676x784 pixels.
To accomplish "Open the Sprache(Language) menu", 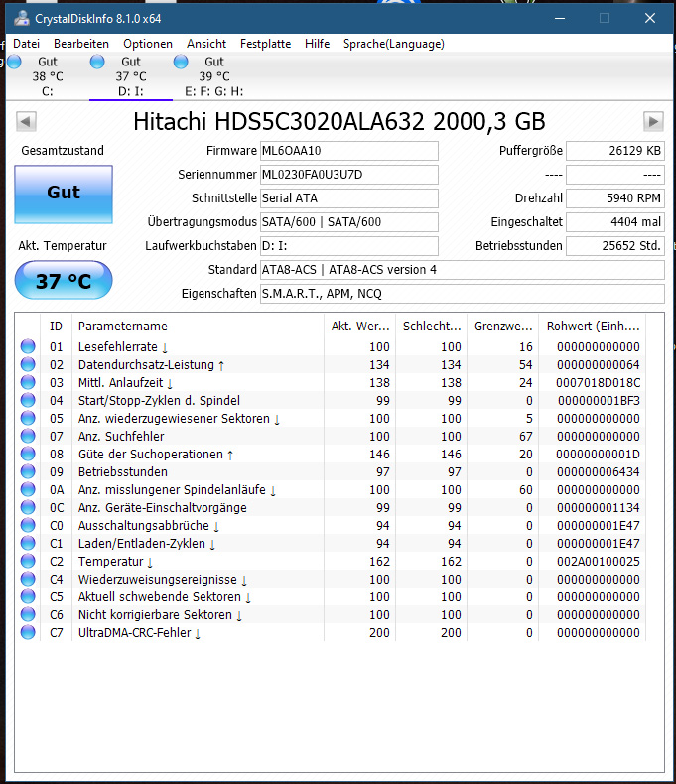I will (393, 44).
